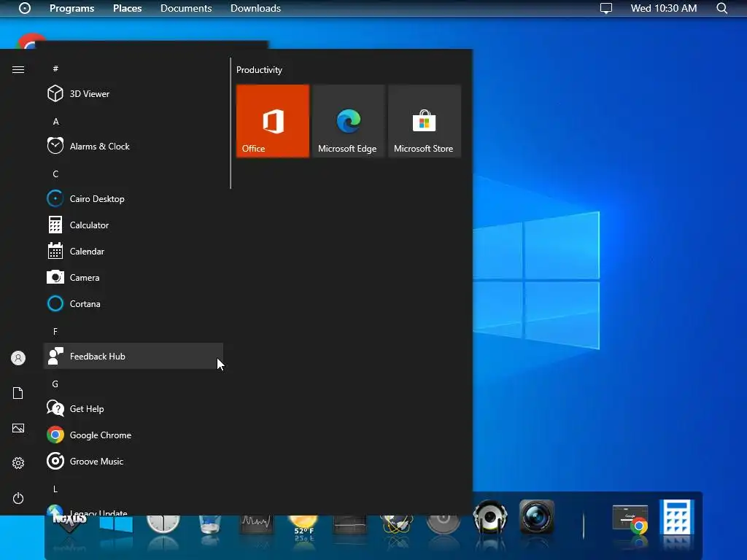
Task: Open the user account icon in Start sidebar
Action: click(x=18, y=358)
